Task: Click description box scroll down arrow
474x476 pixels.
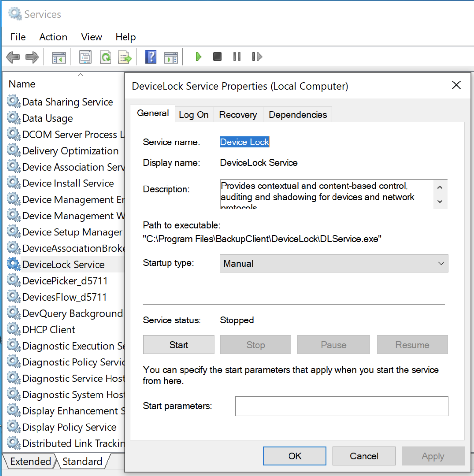Action: [x=440, y=201]
